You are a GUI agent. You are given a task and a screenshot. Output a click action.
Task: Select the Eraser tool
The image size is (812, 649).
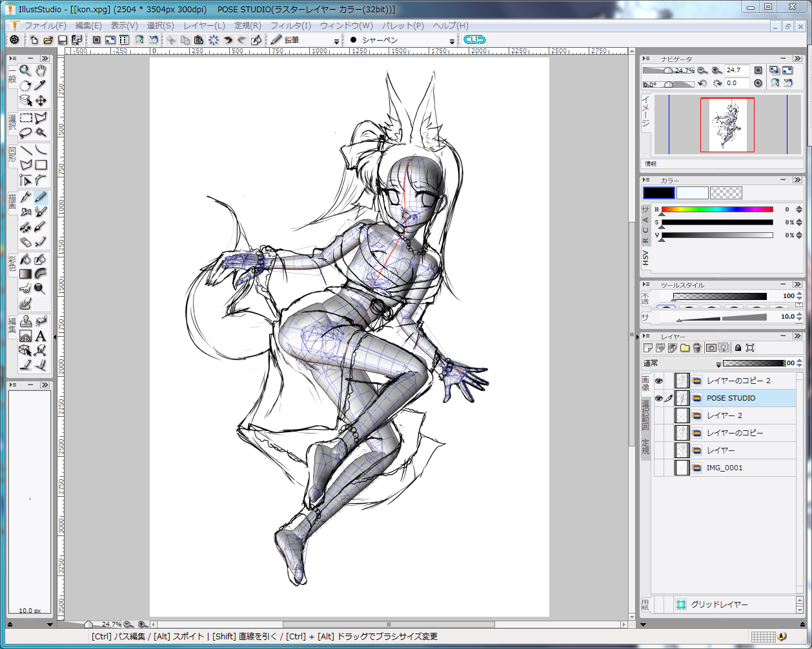(x=25, y=242)
